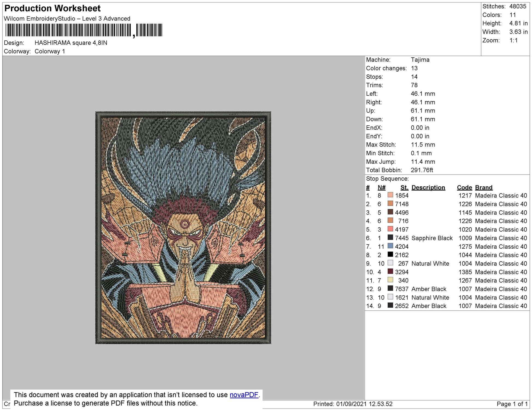Click the Page 1 of 1 footer text
This screenshot has width=532, height=411.
pyautogui.click(x=512, y=404)
